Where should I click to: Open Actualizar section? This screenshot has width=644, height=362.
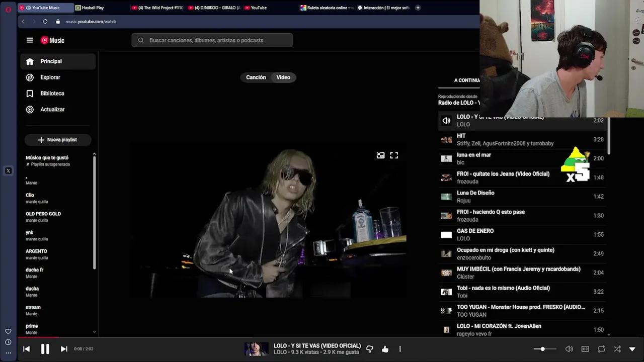tap(58, 110)
